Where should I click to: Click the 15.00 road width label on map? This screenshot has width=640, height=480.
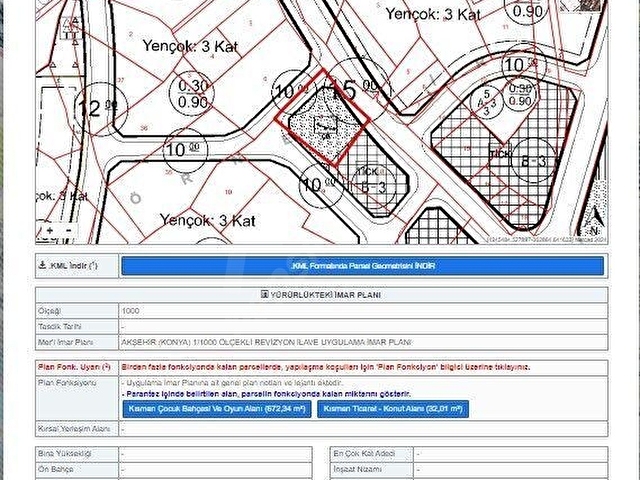tap(355, 89)
